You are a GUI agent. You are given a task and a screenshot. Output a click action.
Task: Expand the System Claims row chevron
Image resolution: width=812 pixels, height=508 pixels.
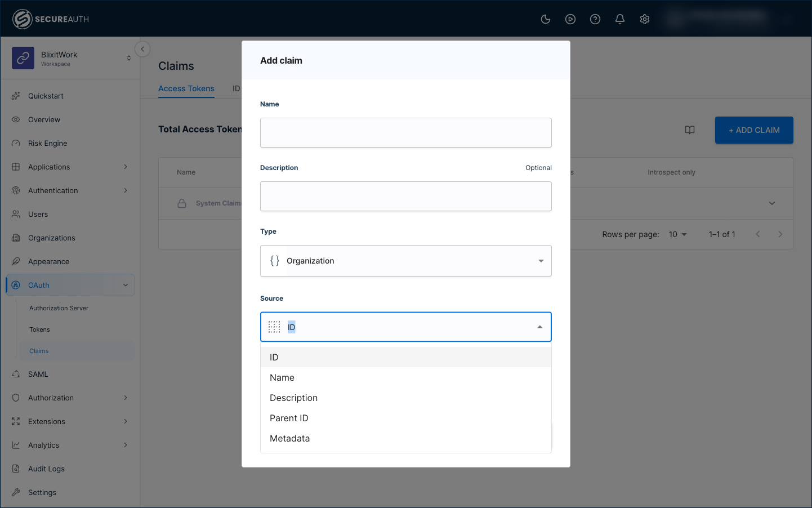(x=772, y=203)
